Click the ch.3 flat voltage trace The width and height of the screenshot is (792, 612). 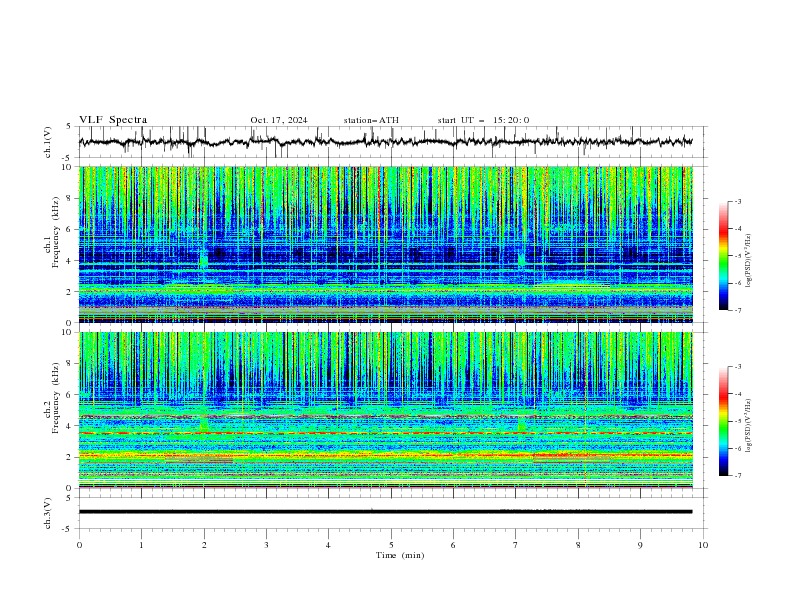tap(385, 512)
